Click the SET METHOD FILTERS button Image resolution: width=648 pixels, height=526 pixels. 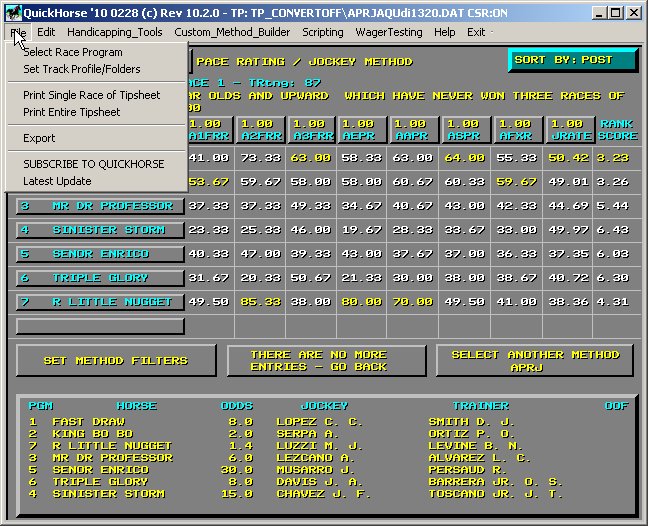(116, 360)
